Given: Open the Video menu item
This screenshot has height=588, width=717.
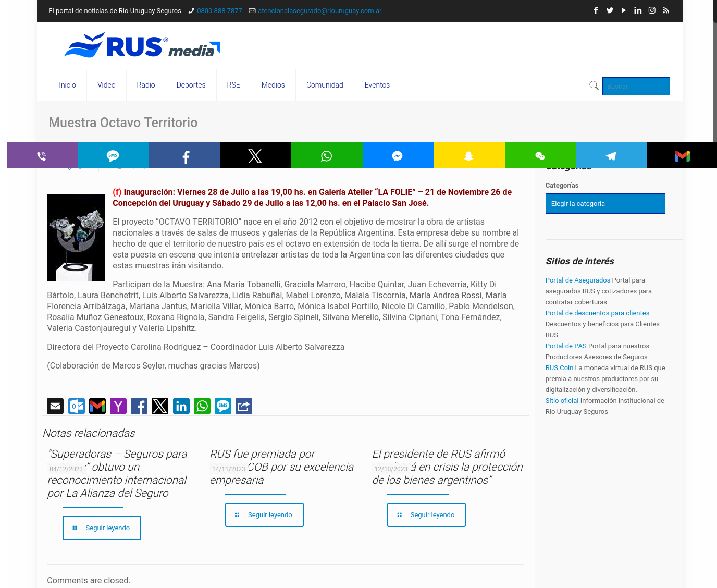Looking at the screenshot, I should (x=106, y=85).
